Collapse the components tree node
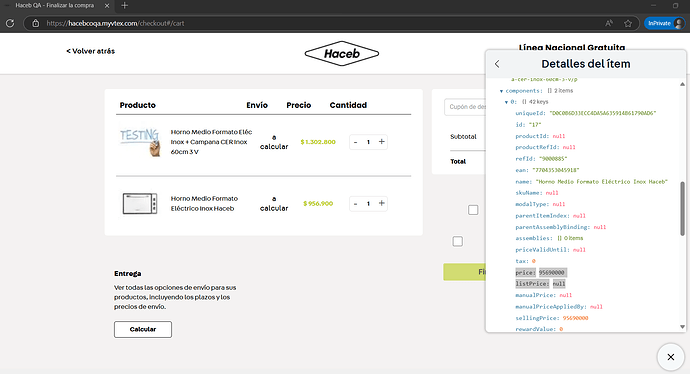Viewport: 690px width, 374px height. 501,91
